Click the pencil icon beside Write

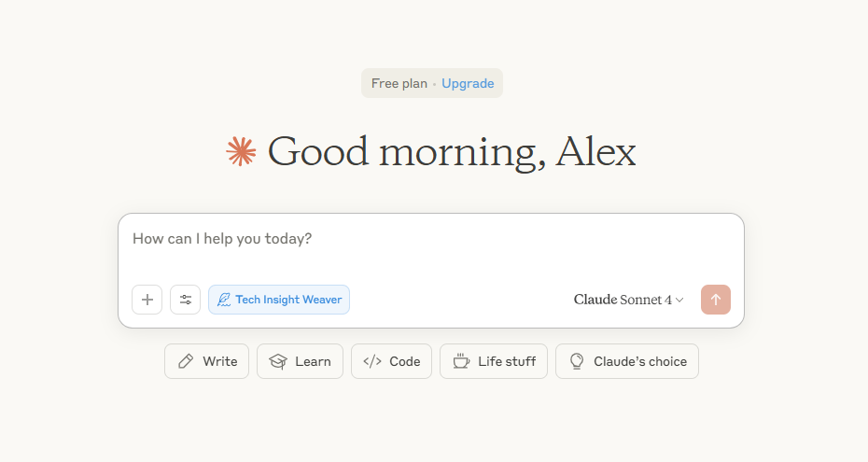click(186, 361)
